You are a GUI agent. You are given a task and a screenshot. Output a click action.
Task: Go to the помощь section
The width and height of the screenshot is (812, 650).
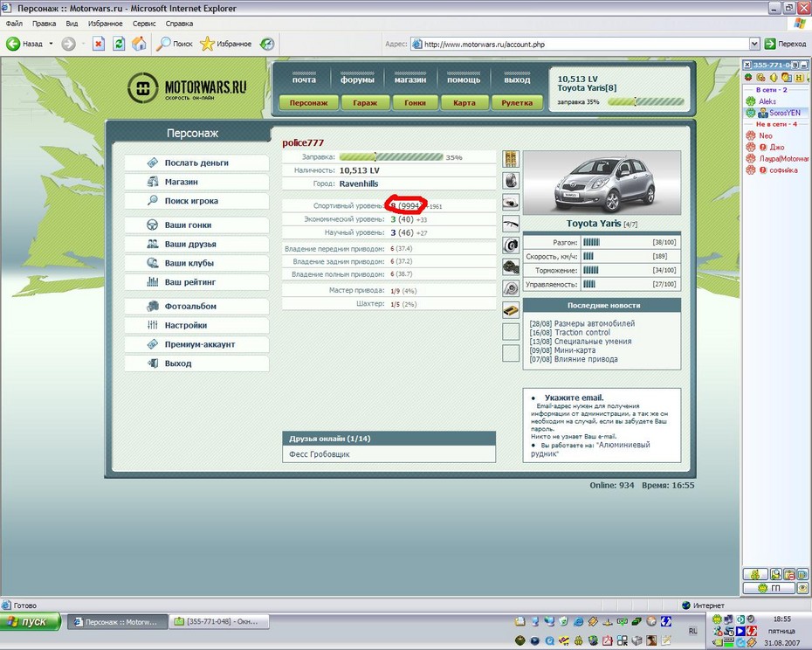point(464,79)
